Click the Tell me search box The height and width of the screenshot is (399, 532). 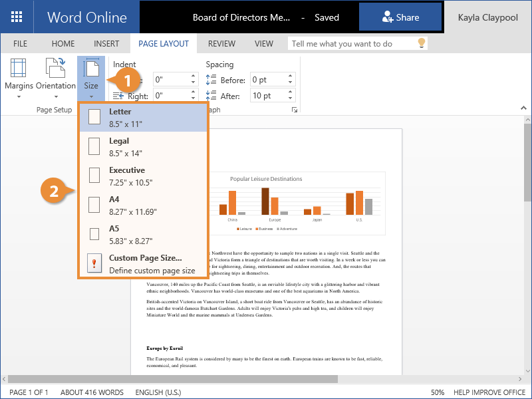coord(351,44)
